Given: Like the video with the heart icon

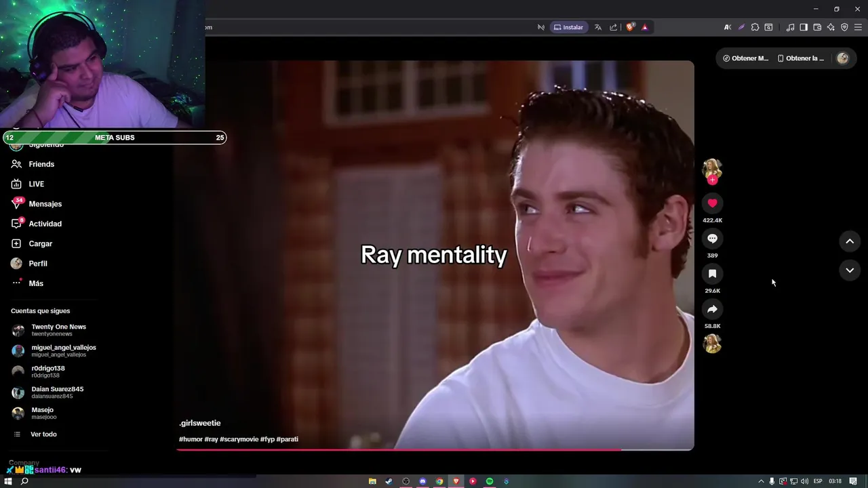Looking at the screenshot, I should 712,203.
